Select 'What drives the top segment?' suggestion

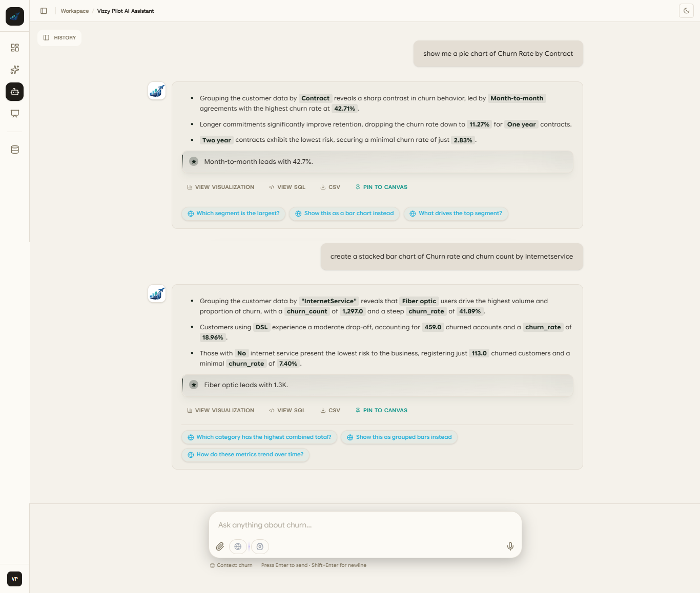click(456, 214)
